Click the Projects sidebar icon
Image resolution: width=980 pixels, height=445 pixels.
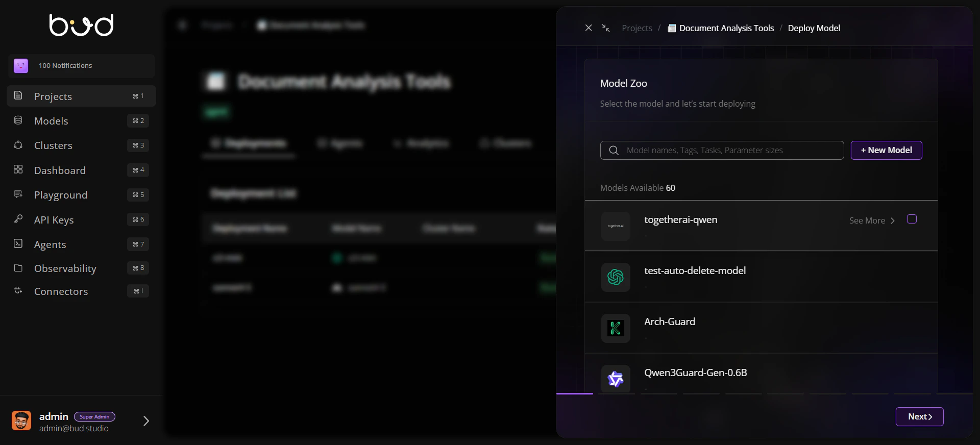[18, 95]
